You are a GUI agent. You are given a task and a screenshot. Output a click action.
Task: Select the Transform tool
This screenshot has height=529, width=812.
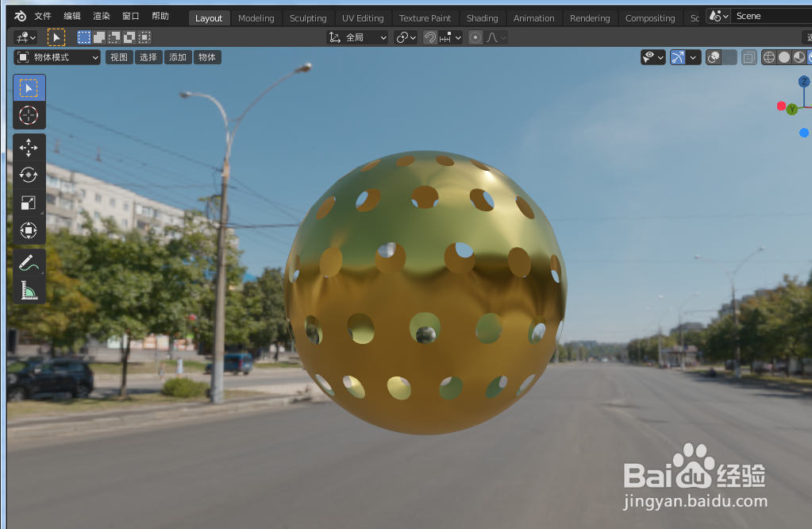tap(29, 230)
